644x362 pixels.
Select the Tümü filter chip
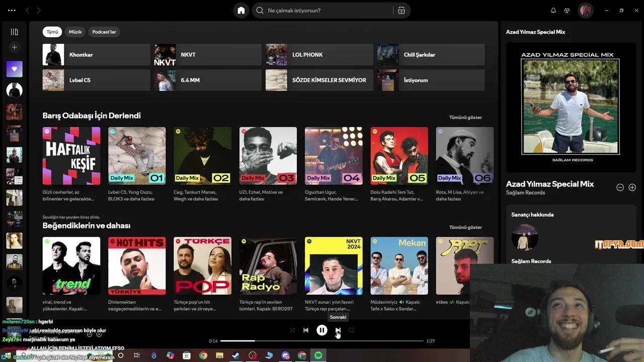tap(52, 32)
